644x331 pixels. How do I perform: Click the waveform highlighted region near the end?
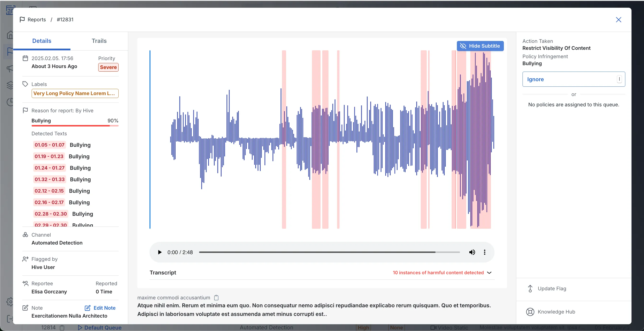coord(480,139)
